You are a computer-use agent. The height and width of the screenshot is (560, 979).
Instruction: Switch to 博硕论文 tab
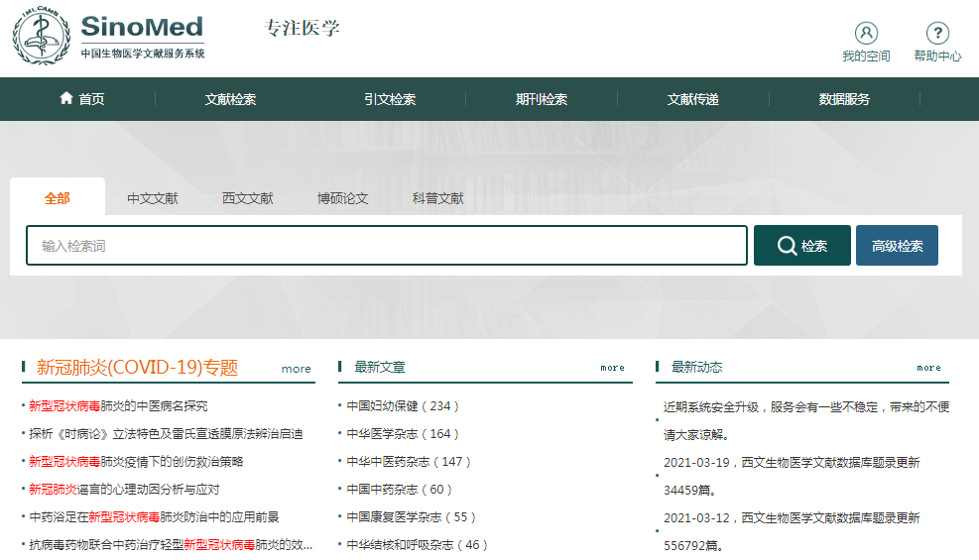(x=343, y=198)
